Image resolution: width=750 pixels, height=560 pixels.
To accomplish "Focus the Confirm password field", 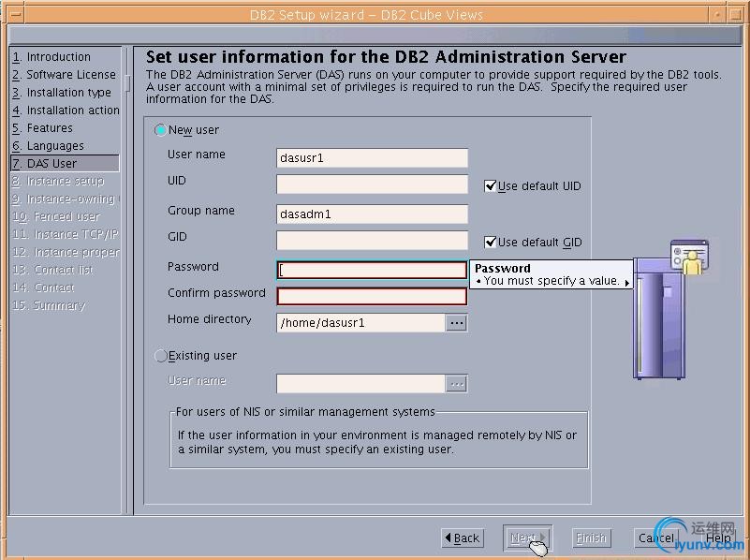I will click(372, 296).
